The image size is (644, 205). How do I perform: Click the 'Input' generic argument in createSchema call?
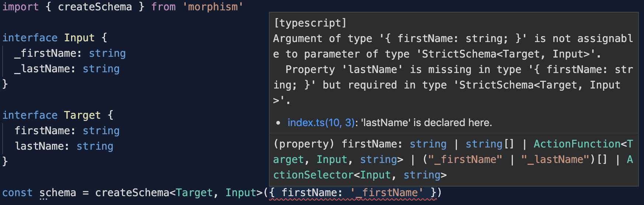(x=241, y=192)
